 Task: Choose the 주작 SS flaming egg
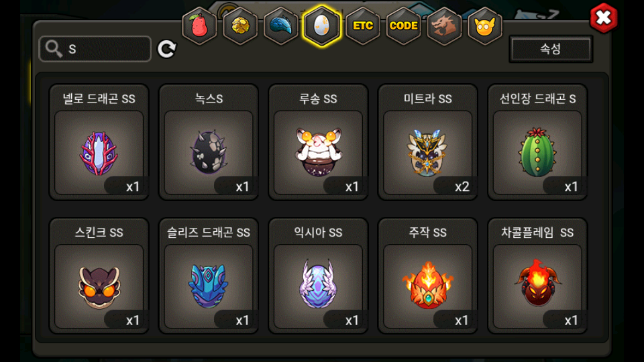(x=427, y=276)
